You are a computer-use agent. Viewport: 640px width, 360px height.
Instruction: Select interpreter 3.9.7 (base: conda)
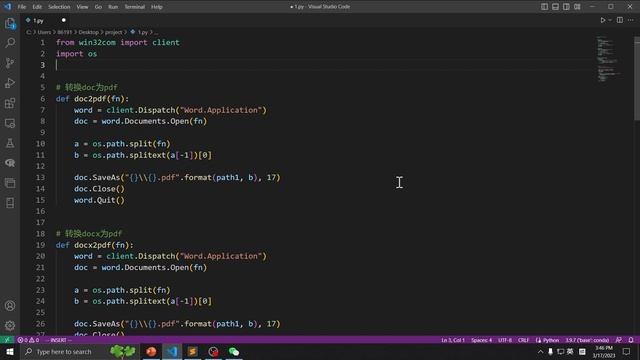587,340
